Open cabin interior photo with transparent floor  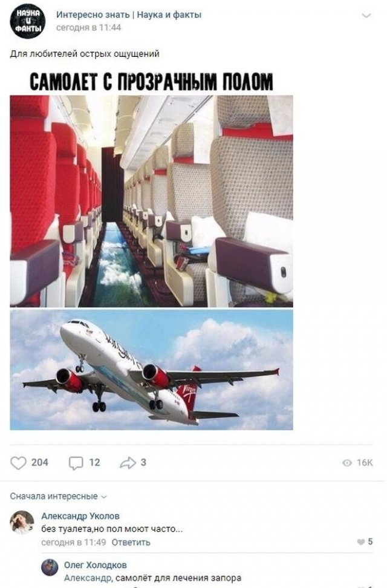[152, 201]
